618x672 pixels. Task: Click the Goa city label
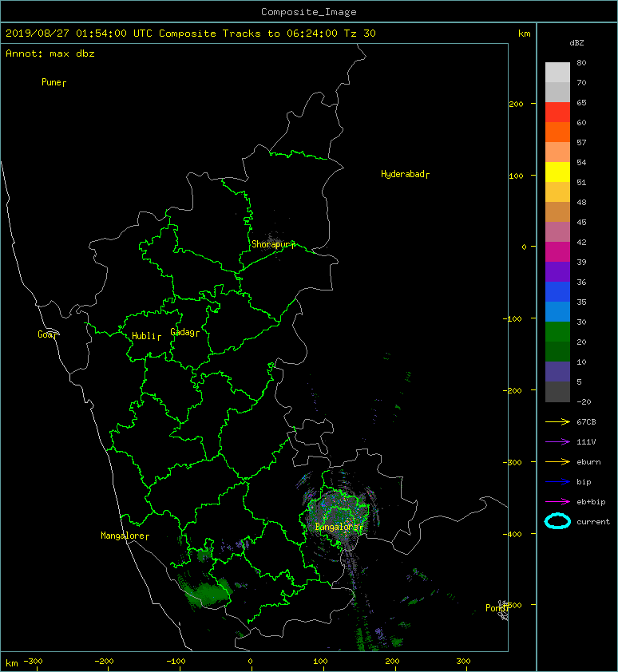point(47,334)
